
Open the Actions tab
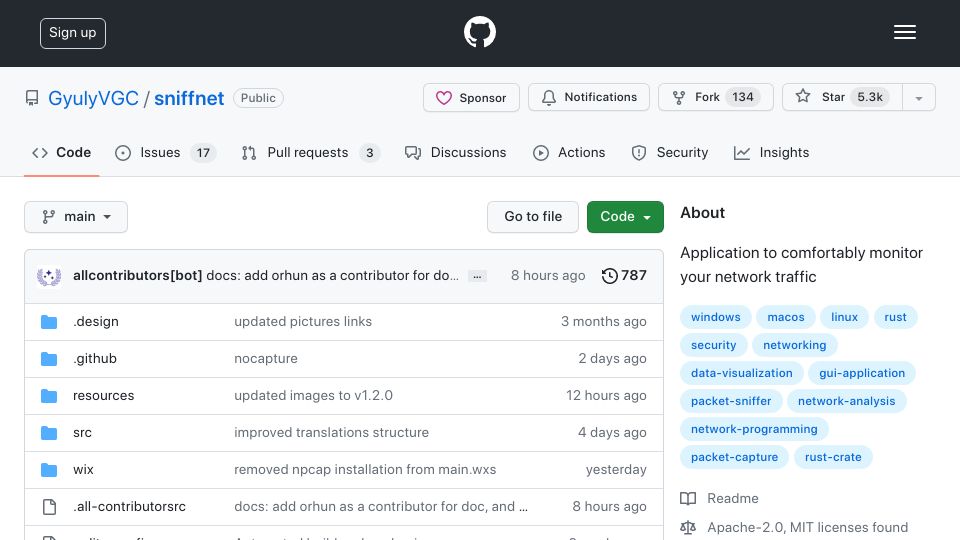569,152
